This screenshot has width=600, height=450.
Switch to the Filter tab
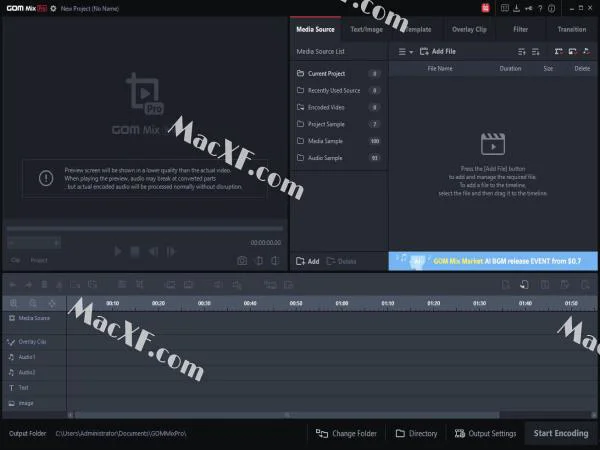(x=520, y=29)
